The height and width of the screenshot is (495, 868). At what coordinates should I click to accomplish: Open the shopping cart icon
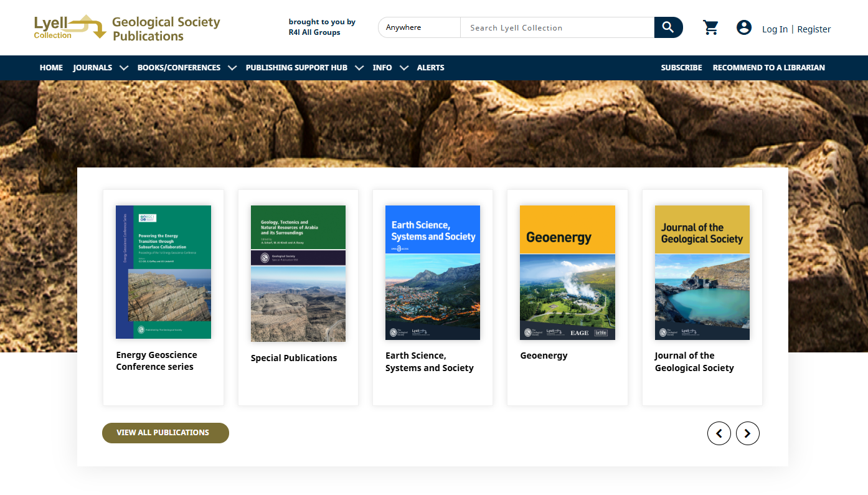(x=710, y=27)
